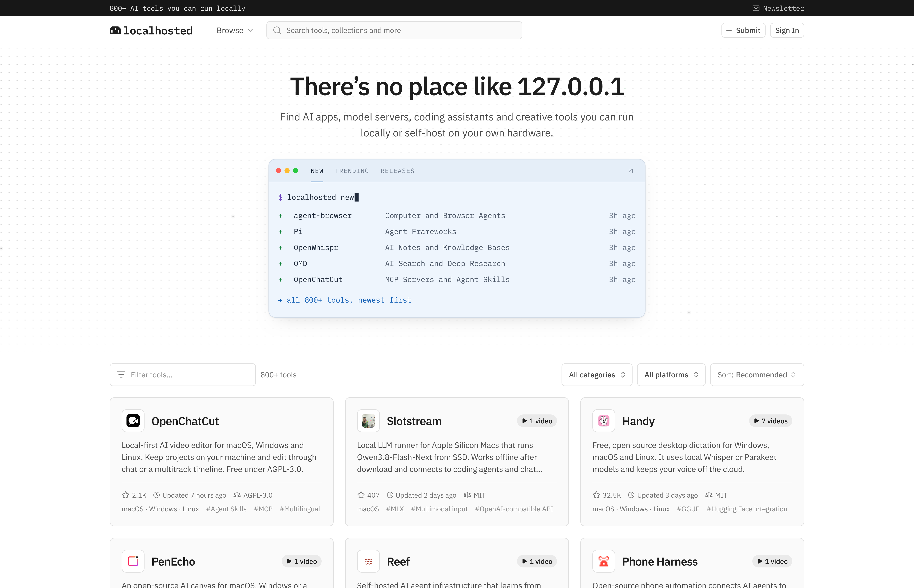Select the NEW terminal tab
The width and height of the screenshot is (914, 588).
pos(317,171)
